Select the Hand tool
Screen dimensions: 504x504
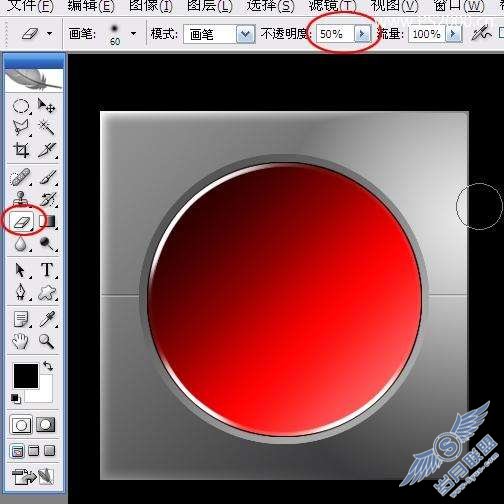point(21,341)
